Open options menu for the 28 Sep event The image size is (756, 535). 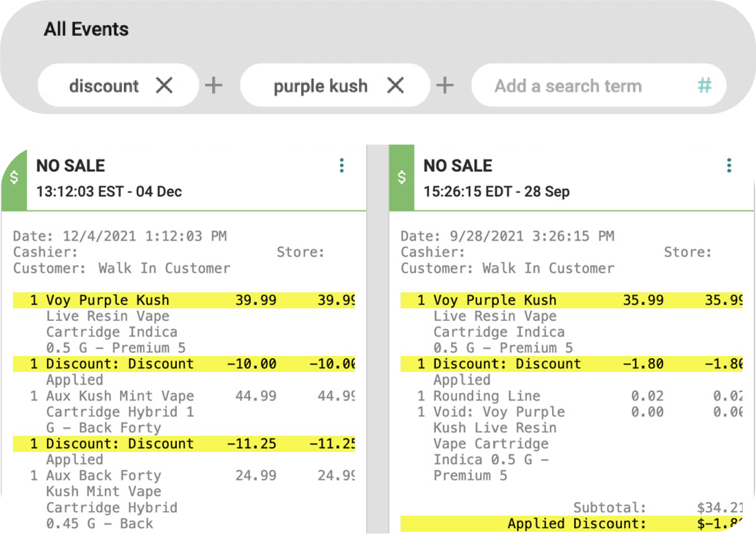729,165
